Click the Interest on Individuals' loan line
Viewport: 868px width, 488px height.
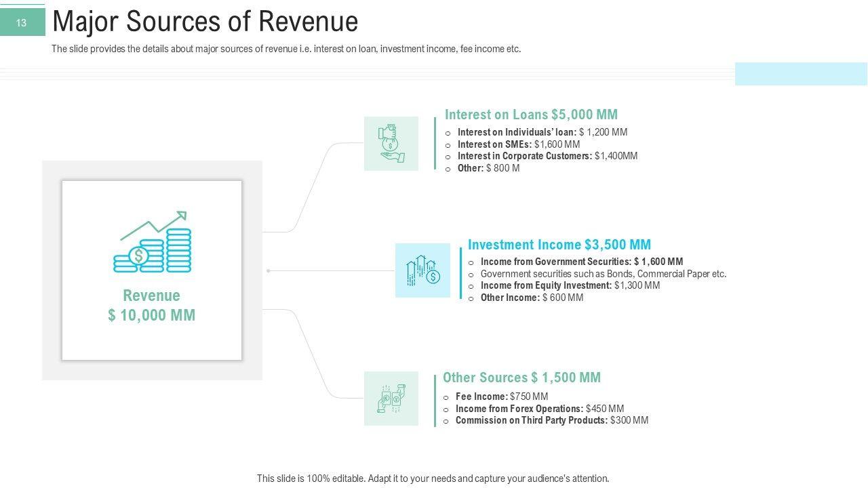tap(542, 132)
